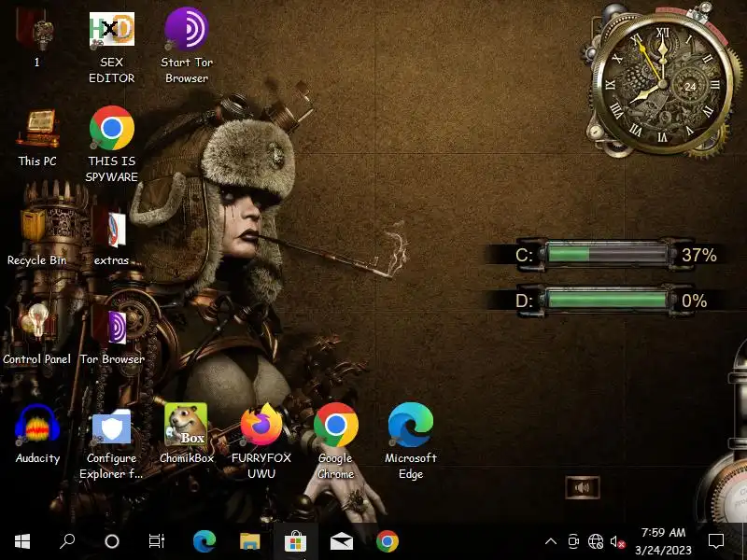747x560 pixels.
Task: Open the Microsoft Edge desktop shortcut
Action: coord(411,441)
